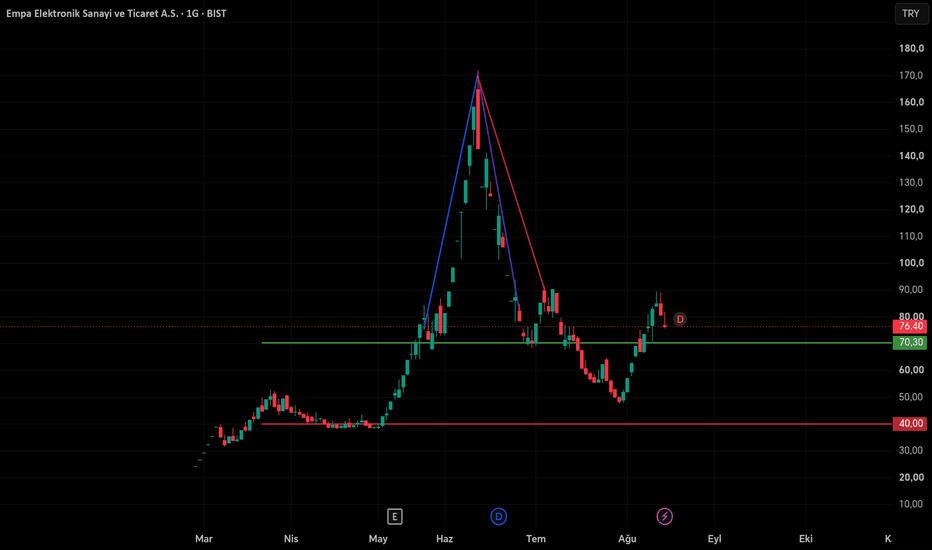Click the 'Eki' time axis label

(805, 539)
